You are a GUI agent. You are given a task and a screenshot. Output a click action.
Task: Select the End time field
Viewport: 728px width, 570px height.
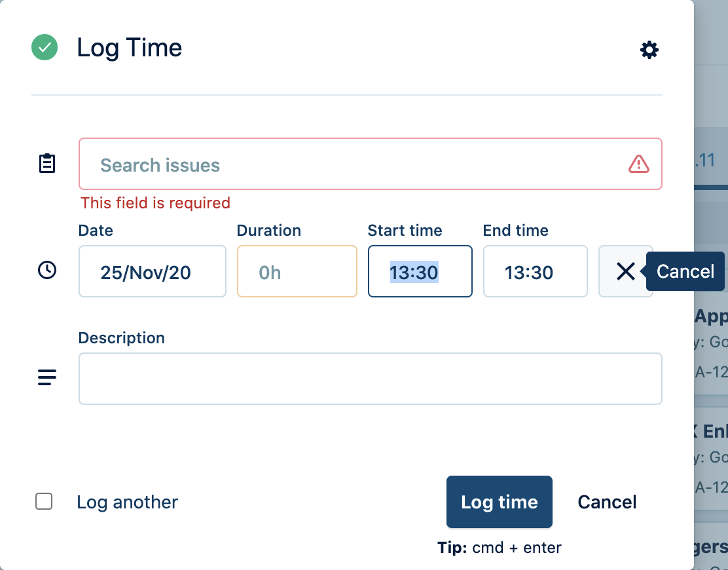click(535, 272)
